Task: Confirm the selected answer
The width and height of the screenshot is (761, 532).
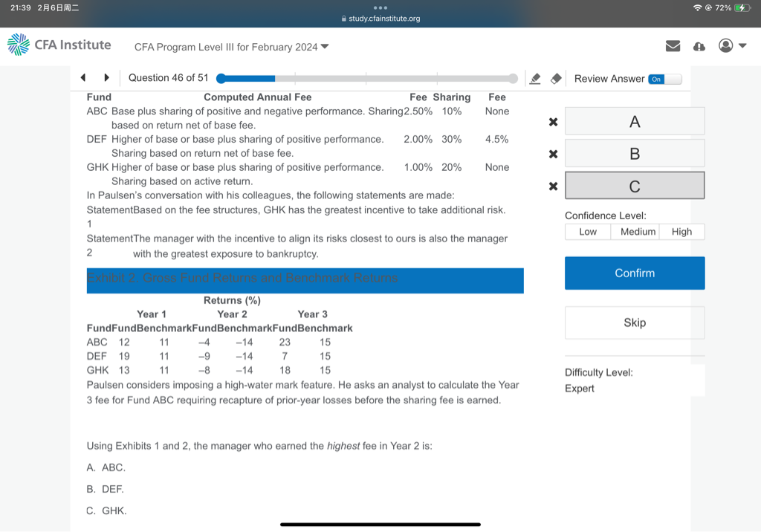Action: pos(635,273)
